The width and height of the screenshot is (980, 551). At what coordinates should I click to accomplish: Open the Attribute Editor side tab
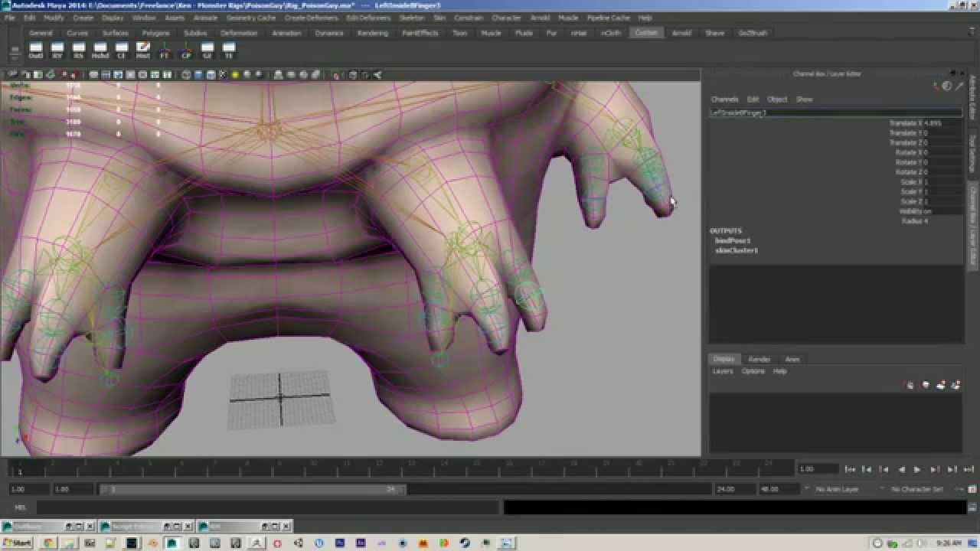tap(972, 96)
